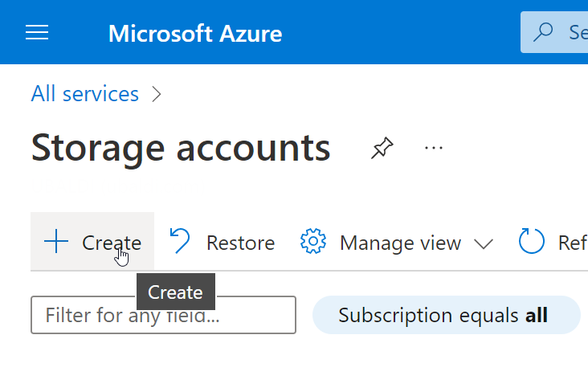Click the Storage accounts page heading

click(x=181, y=149)
